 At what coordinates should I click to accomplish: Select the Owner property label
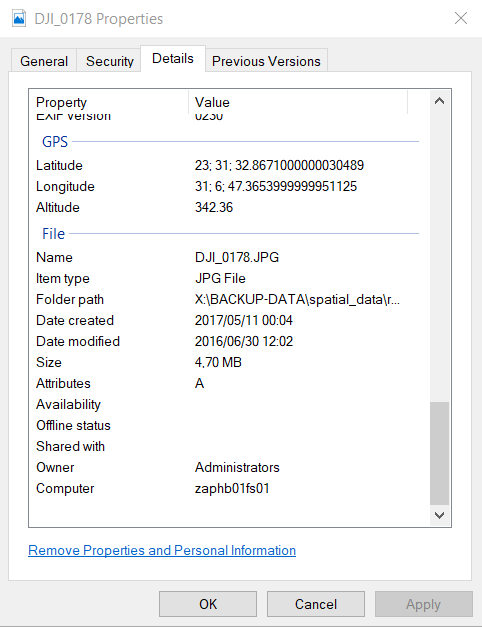tap(55, 467)
